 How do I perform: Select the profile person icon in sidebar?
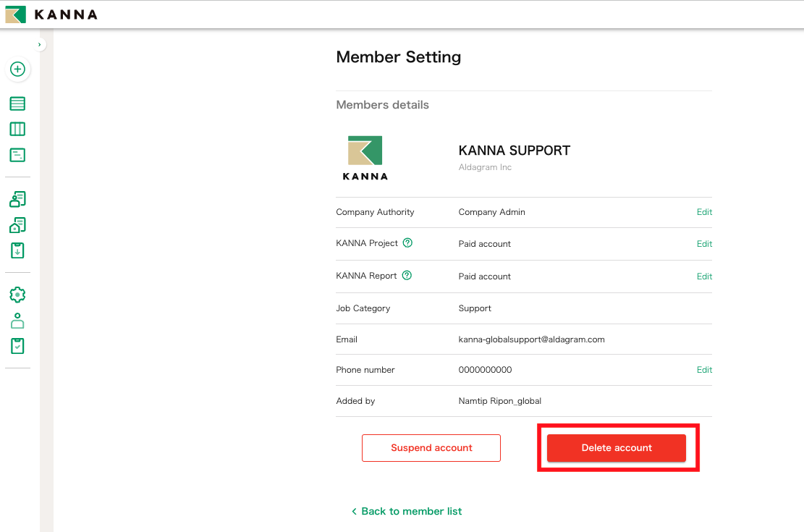pyautogui.click(x=17, y=320)
